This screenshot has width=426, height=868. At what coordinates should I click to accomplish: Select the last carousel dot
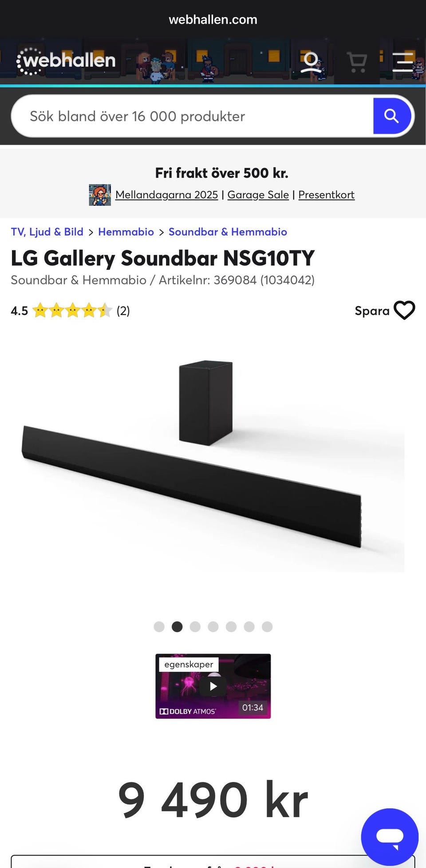(x=267, y=626)
